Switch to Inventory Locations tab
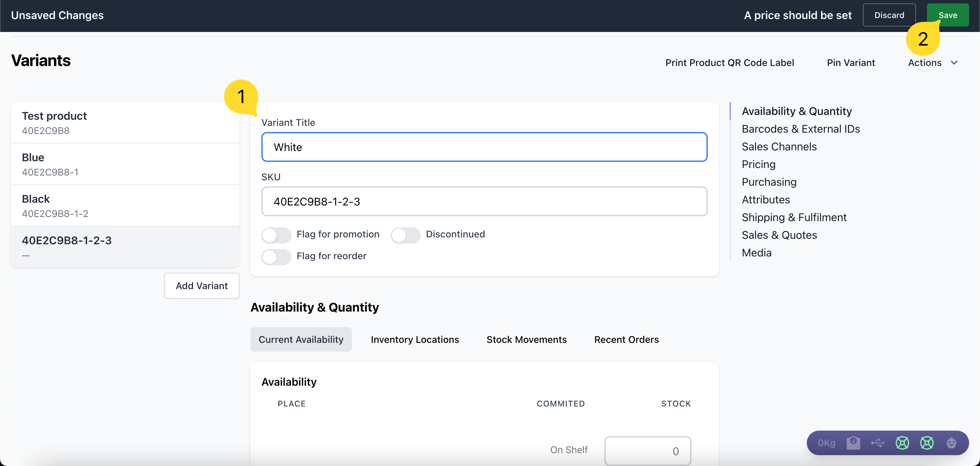Viewport: 980px width, 466px height. point(415,339)
